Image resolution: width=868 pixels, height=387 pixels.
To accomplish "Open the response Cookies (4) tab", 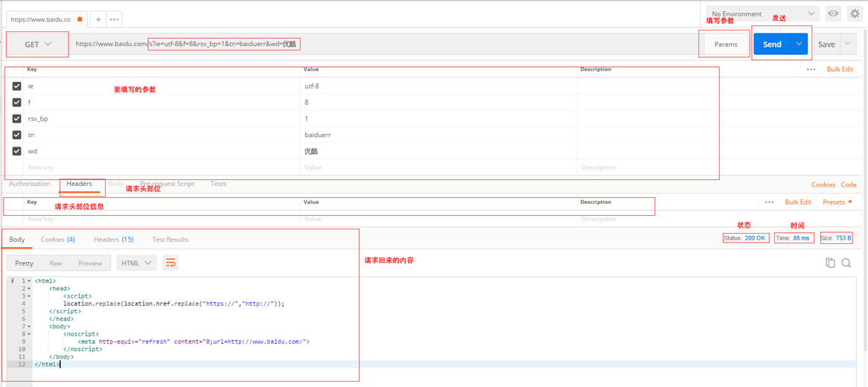I will [58, 240].
